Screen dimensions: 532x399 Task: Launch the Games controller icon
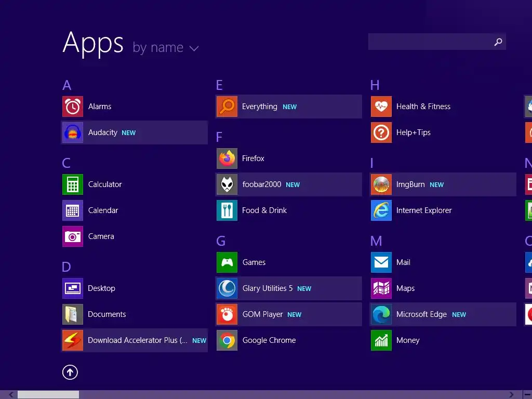pyautogui.click(x=227, y=262)
